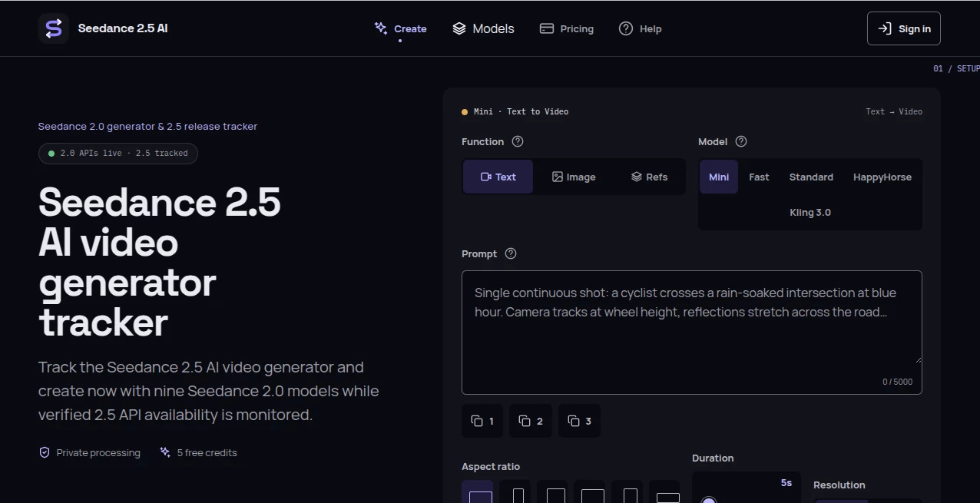The height and width of the screenshot is (503, 980).
Task: Click the Duration slider handle
Action: [709, 501]
